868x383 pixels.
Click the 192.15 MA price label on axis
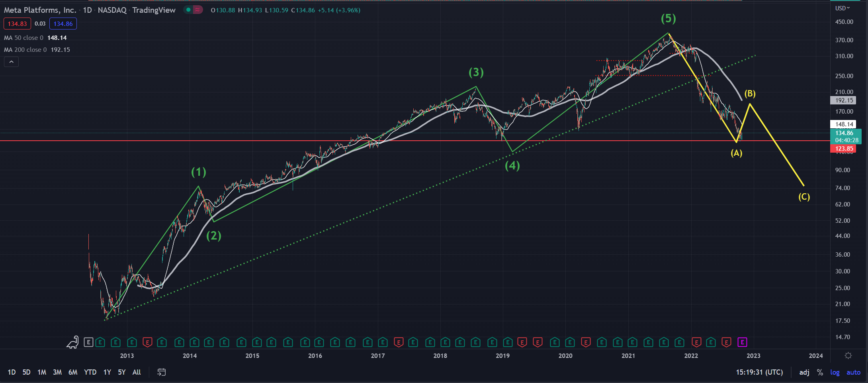pos(844,100)
